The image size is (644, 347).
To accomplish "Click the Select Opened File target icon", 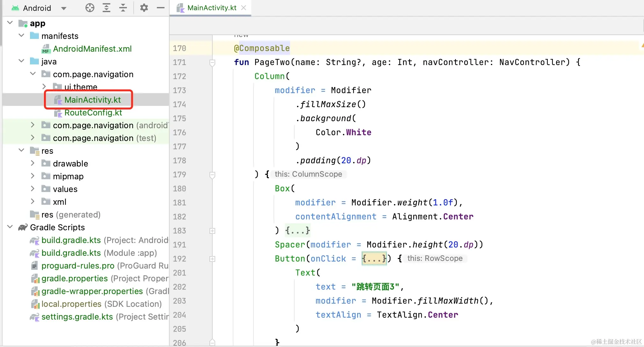I will pyautogui.click(x=90, y=8).
